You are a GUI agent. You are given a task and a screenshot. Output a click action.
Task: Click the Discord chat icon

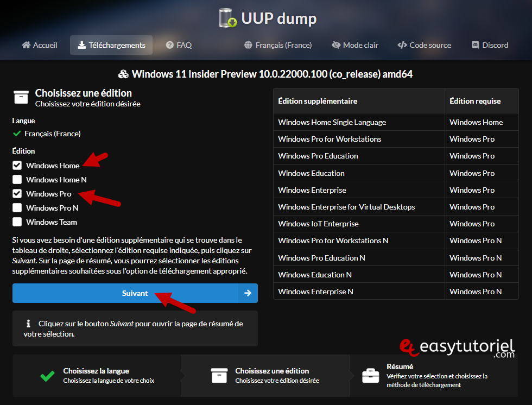(x=476, y=45)
